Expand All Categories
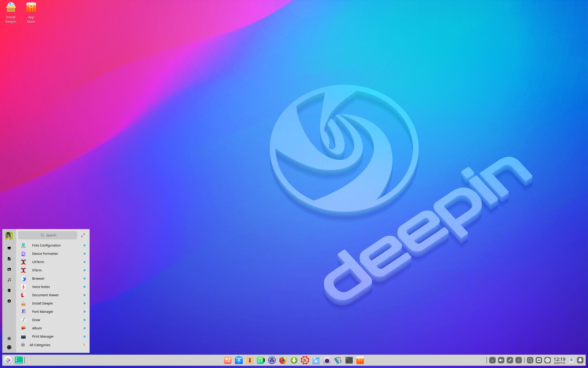The image size is (588, 368). tap(53, 345)
